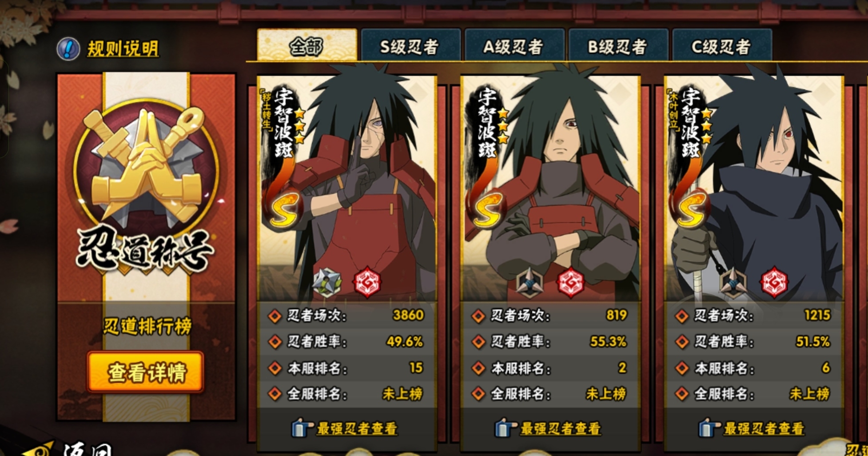The width and height of the screenshot is (868, 456).
Task: Open 规则说明 rules link
Action: (x=123, y=48)
